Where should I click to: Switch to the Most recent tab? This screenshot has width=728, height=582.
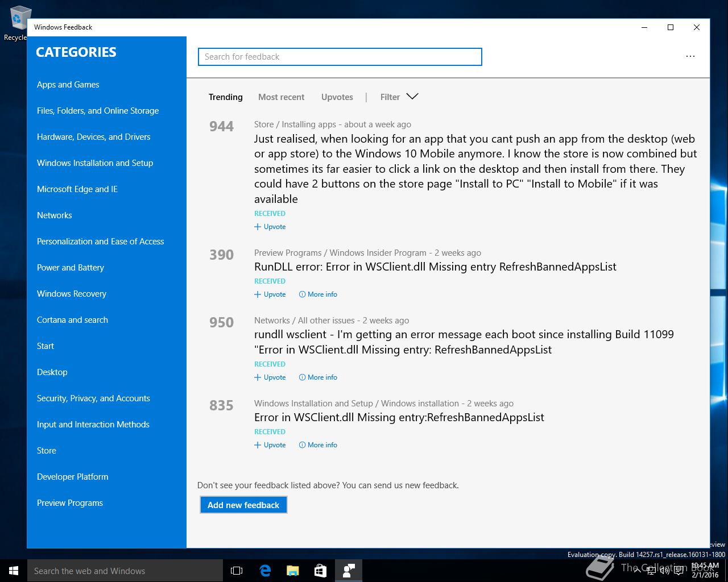coord(282,97)
